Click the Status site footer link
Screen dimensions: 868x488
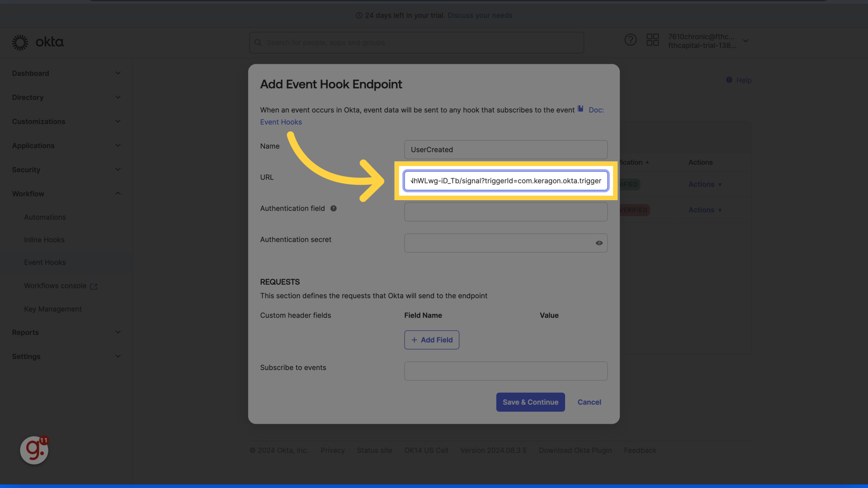point(374,450)
